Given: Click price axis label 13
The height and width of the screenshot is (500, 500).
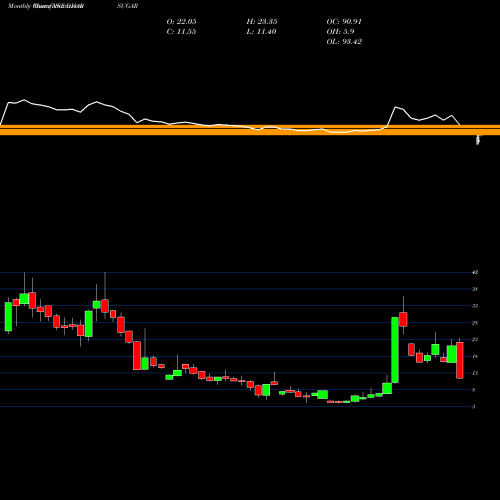Looking at the screenshot, I should pos(475,373).
